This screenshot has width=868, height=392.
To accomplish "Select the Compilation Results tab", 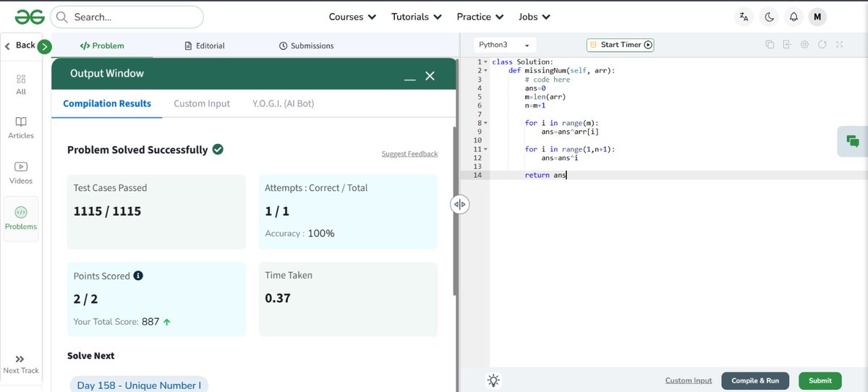I will coord(107,103).
